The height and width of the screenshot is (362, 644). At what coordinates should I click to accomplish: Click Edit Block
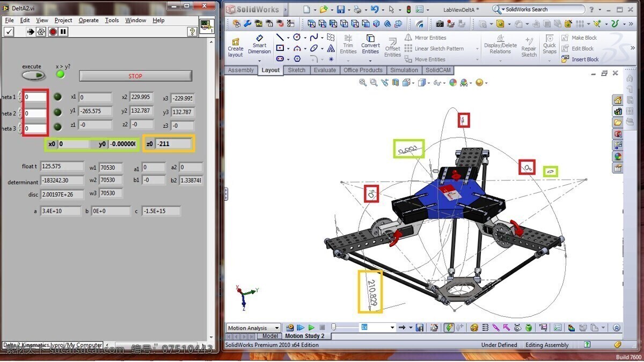coord(577,48)
